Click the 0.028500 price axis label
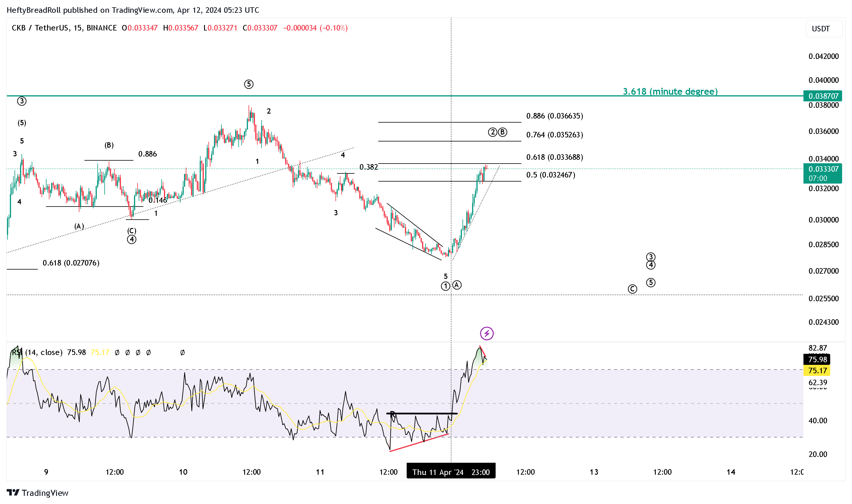 pyautogui.click(x=824, y=245)
